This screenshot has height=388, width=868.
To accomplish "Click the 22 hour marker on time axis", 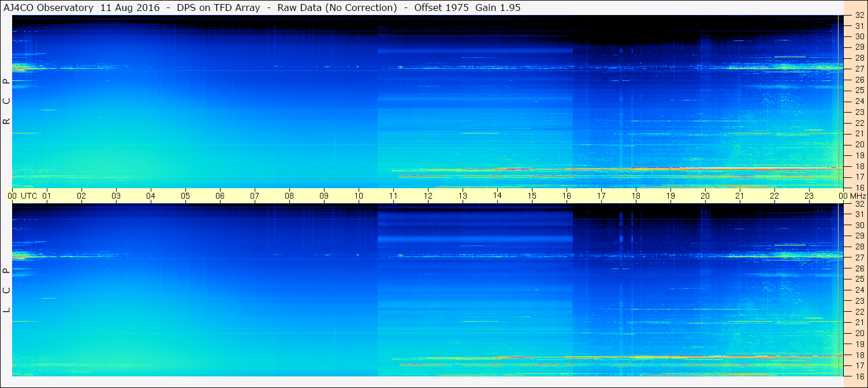I will [x=774, y=196].
